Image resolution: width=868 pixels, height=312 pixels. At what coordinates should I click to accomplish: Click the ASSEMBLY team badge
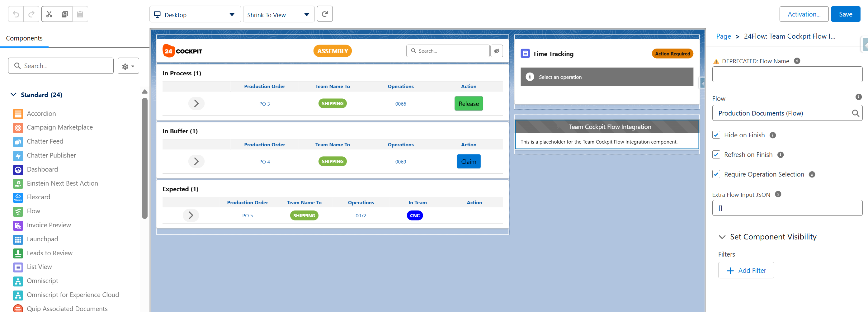click(x=332, y=51)
